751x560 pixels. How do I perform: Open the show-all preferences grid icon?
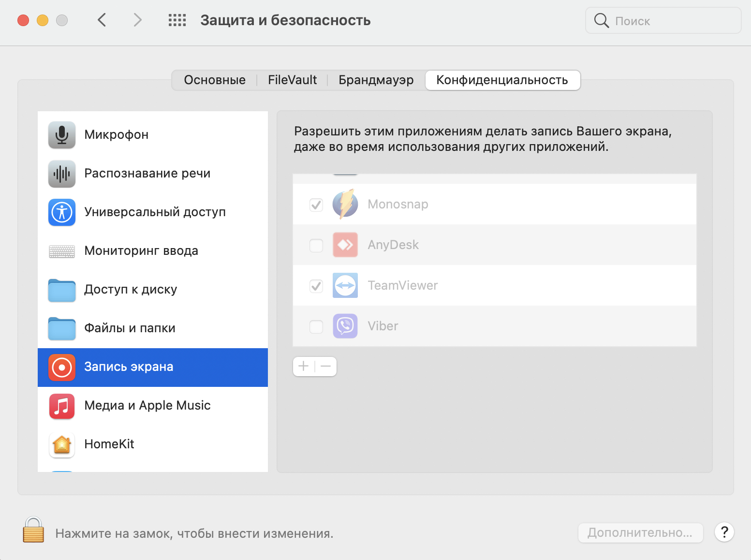click(177, 20)
